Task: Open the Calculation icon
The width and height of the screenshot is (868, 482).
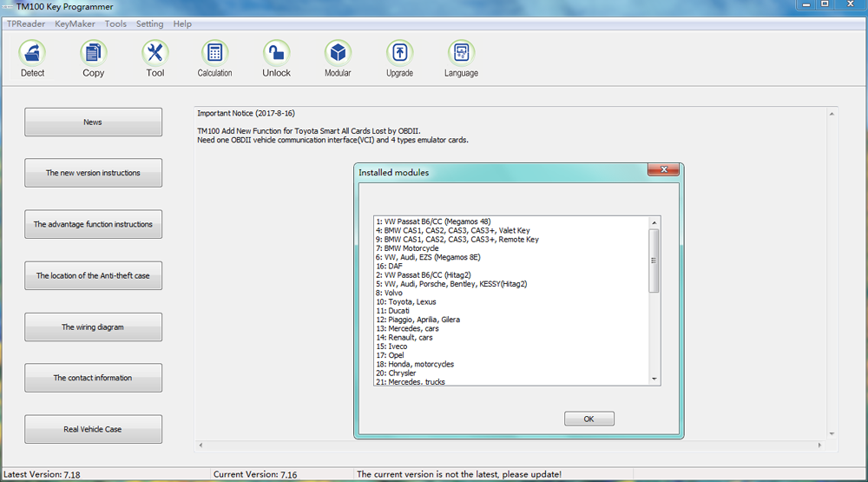Action: tap(214, 54)
